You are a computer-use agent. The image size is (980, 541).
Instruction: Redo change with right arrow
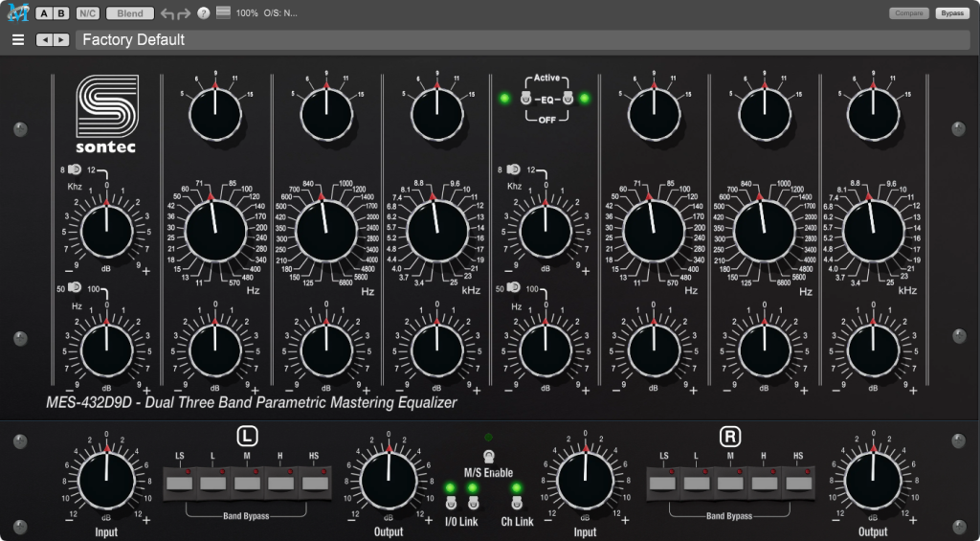click(184, 13)
